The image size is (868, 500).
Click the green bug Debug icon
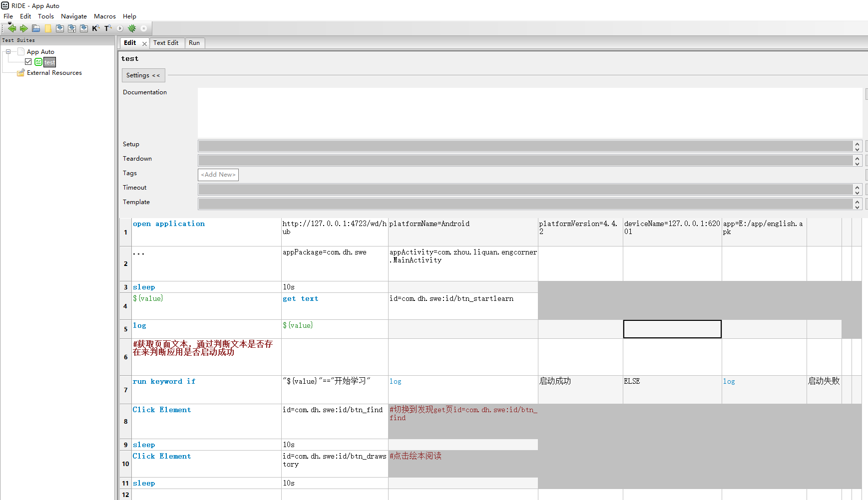(132, 28)
